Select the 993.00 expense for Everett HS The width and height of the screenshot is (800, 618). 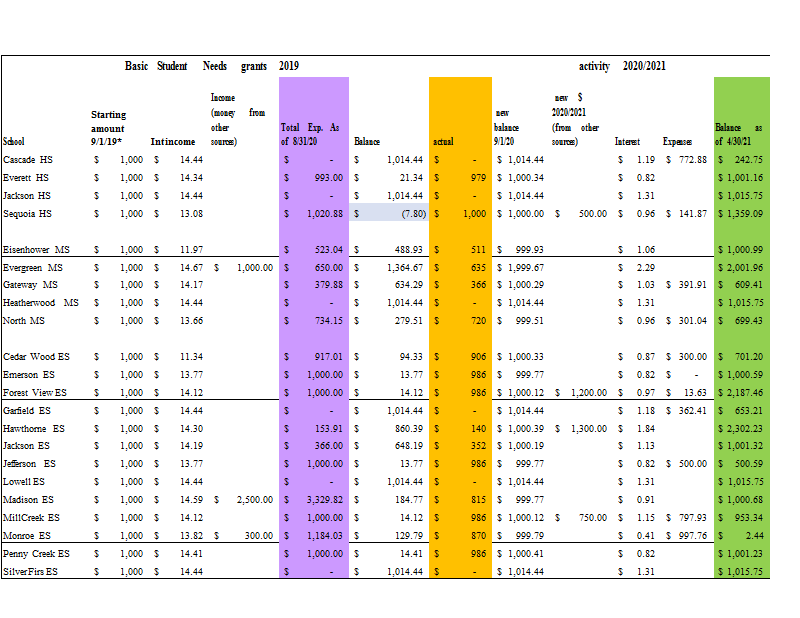[x=329, y=178]
